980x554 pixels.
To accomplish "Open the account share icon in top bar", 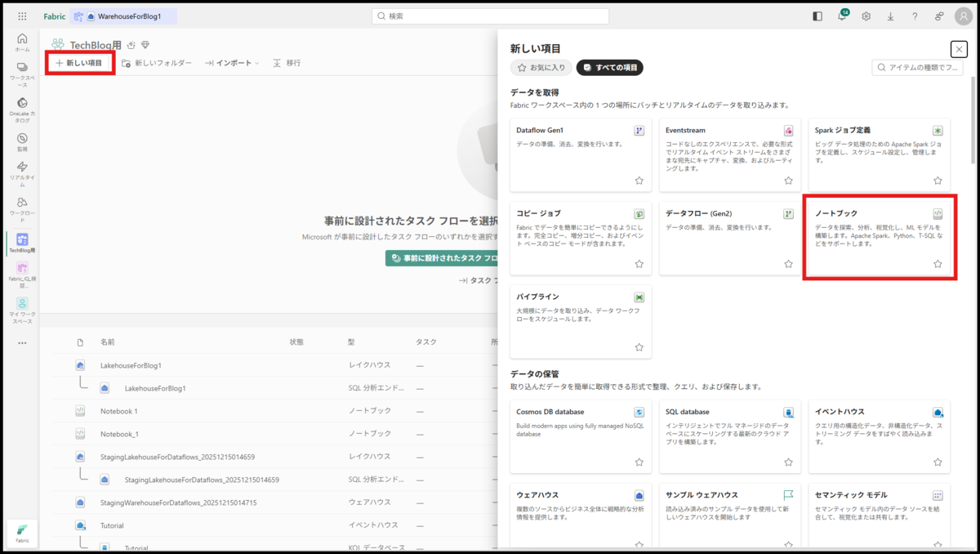I will pos(939,16).
